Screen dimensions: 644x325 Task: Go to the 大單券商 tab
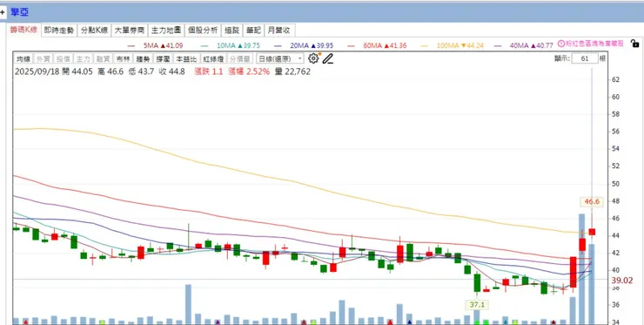point(130,30)
